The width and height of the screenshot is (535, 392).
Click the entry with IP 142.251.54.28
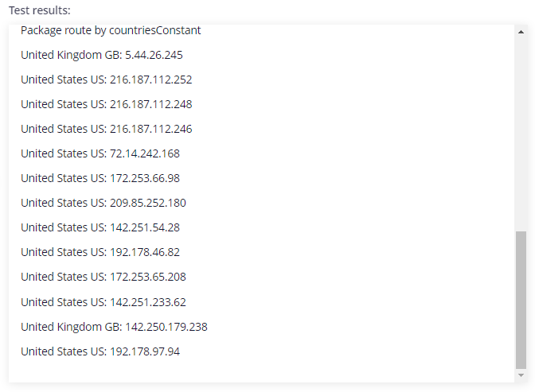100,227
